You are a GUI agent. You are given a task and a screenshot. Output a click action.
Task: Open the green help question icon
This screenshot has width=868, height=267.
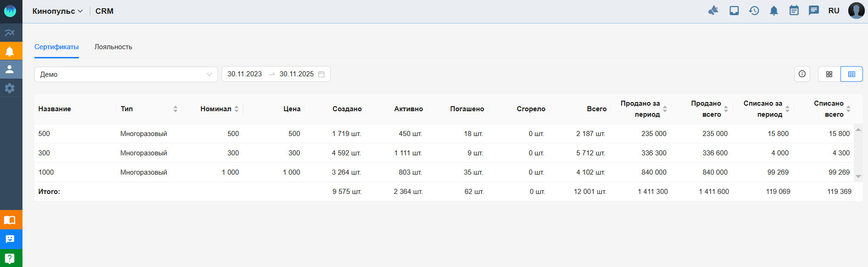10,258
